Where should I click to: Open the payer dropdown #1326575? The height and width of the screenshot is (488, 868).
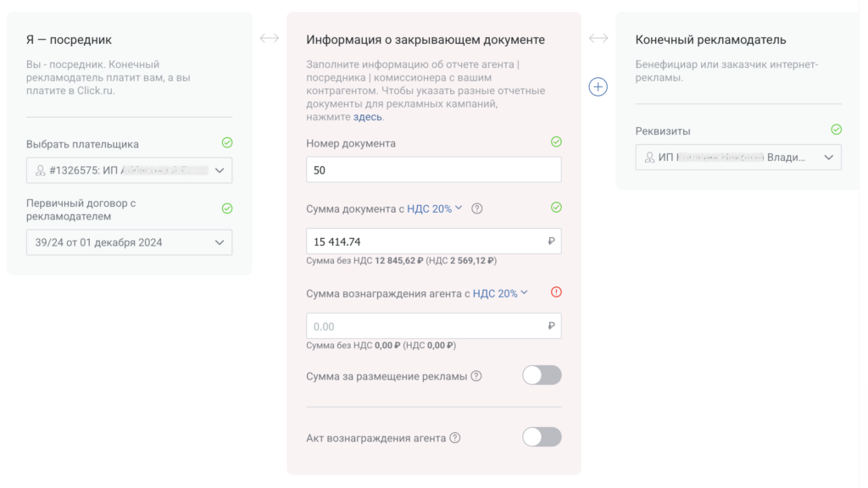coord(129,170)
